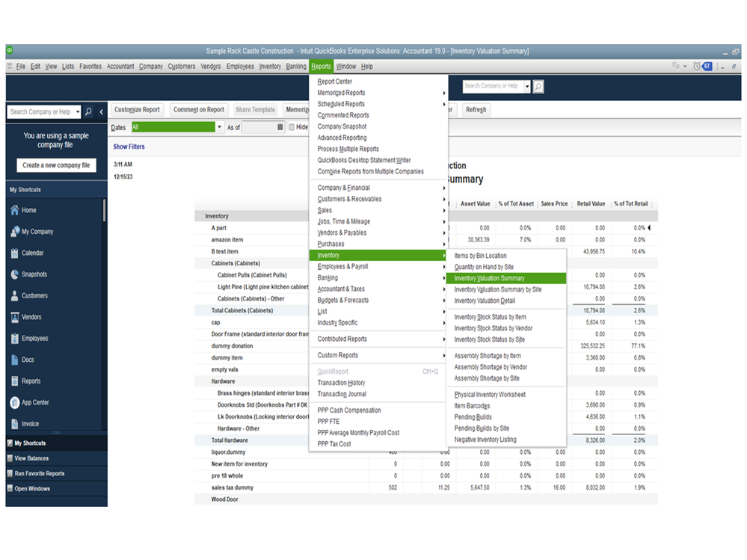The image size is (747, 560).
Task: Open the Banking menu in the menu bar
Action: (x=296, y=67)
